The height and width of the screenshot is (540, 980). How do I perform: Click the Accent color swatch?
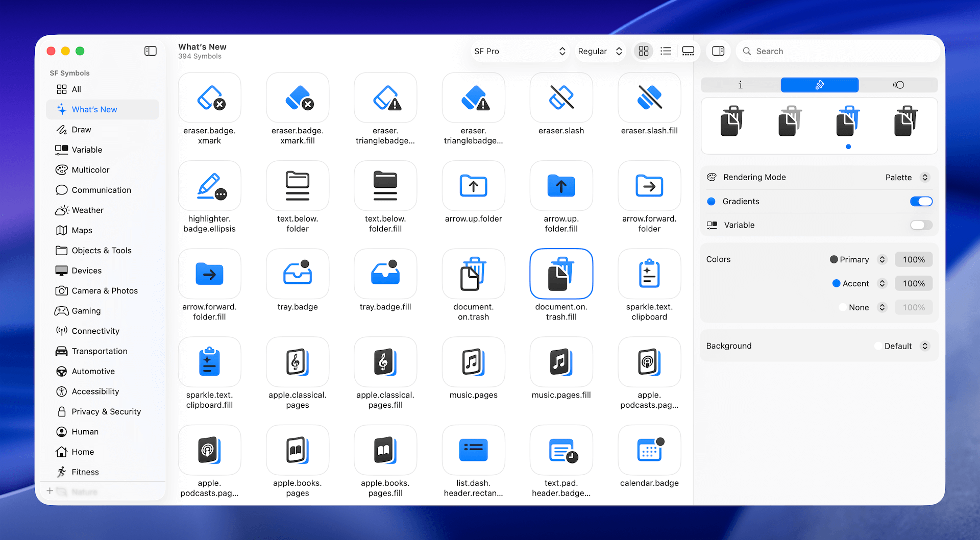point(837,283)
